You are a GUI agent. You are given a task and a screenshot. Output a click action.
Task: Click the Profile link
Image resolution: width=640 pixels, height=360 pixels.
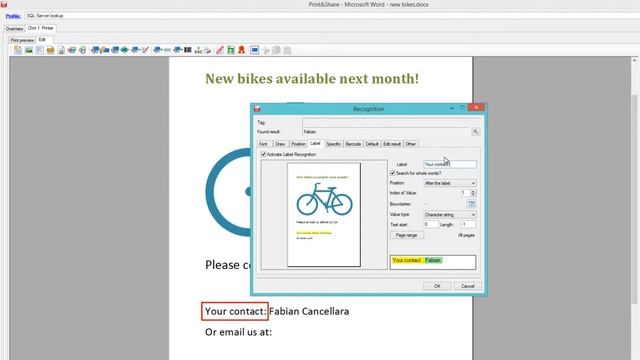tap(13, 16)
